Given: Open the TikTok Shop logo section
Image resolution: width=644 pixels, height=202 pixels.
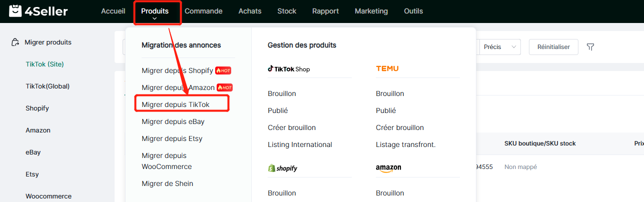Looking at the screenshot, I should click(x=289, y=69).
